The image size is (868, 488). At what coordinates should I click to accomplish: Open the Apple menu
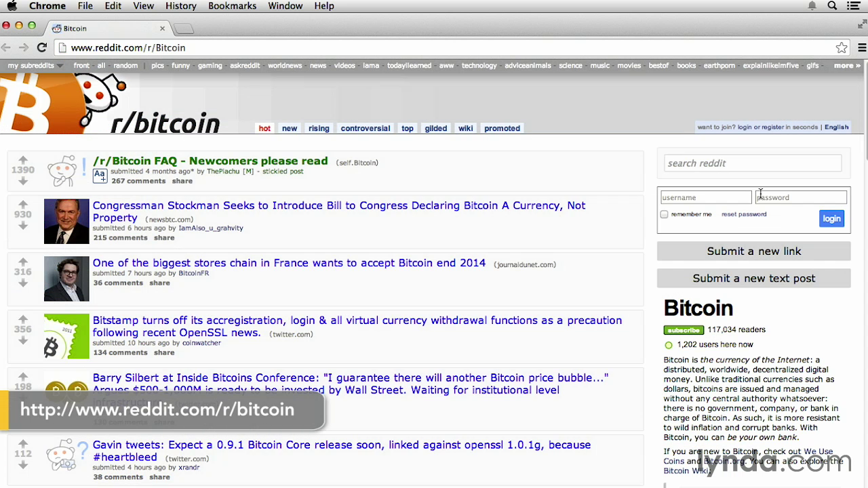(x=12, y=6)
